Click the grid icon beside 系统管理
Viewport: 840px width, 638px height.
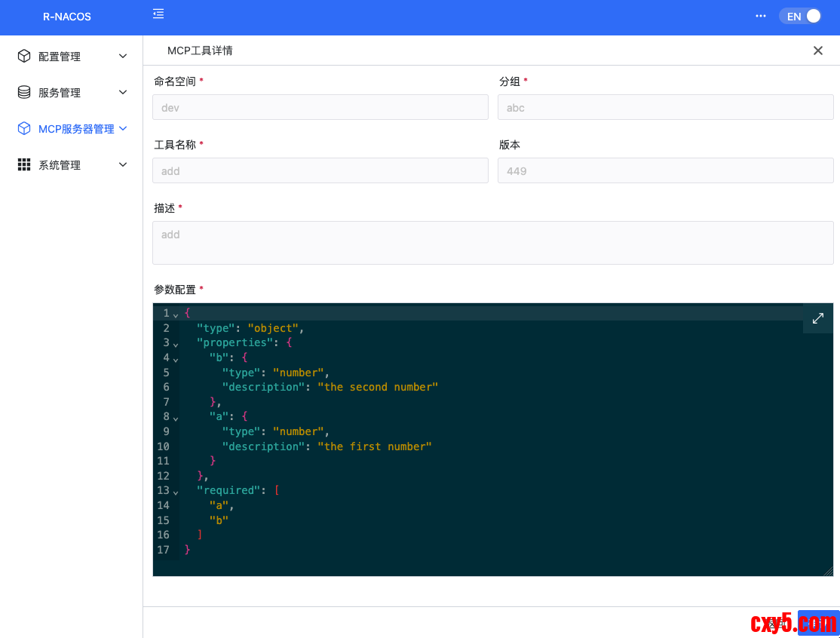click(x=24, y=165)
